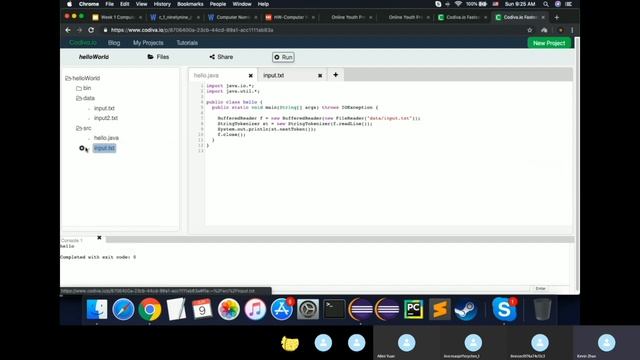Open Steam from the dock
The image size is (640, 360).
(466, 309)
